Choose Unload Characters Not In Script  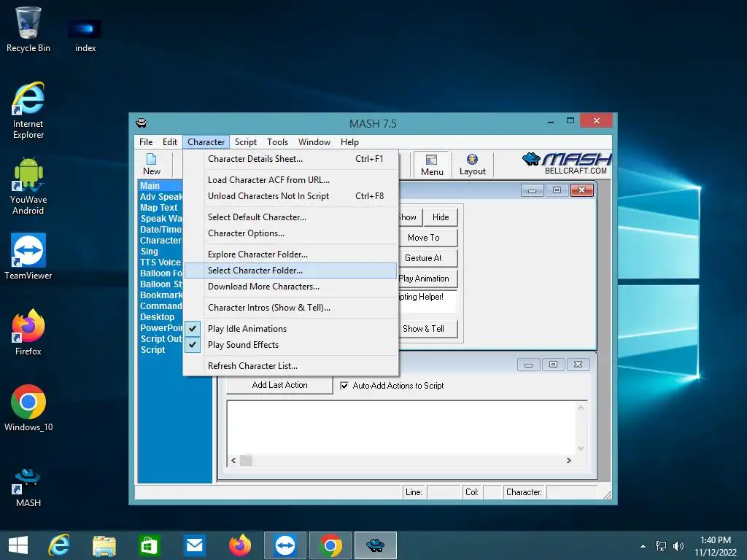click(290, 196)
